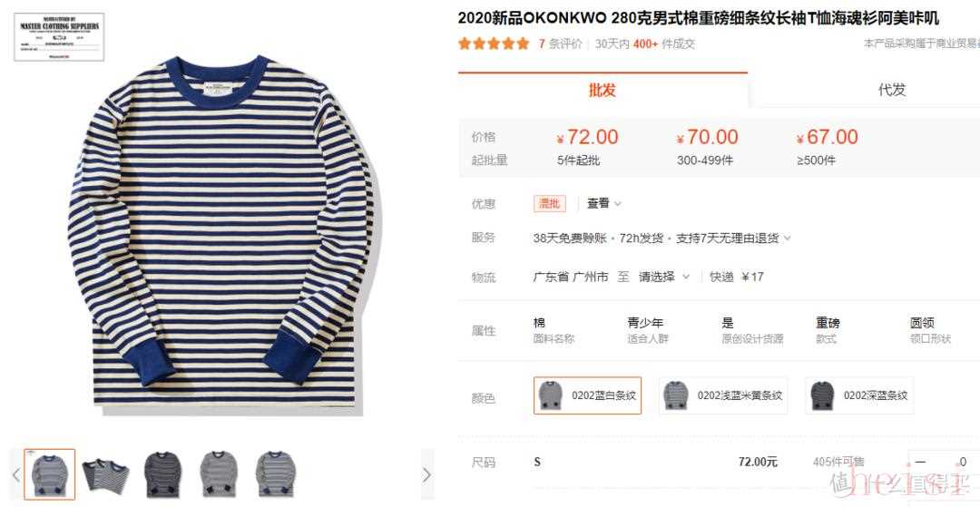This screenshot has width=980, height=507.
Task: Choose the 0202浅蓝米黄条纹 color option
Action: point(723,395)
